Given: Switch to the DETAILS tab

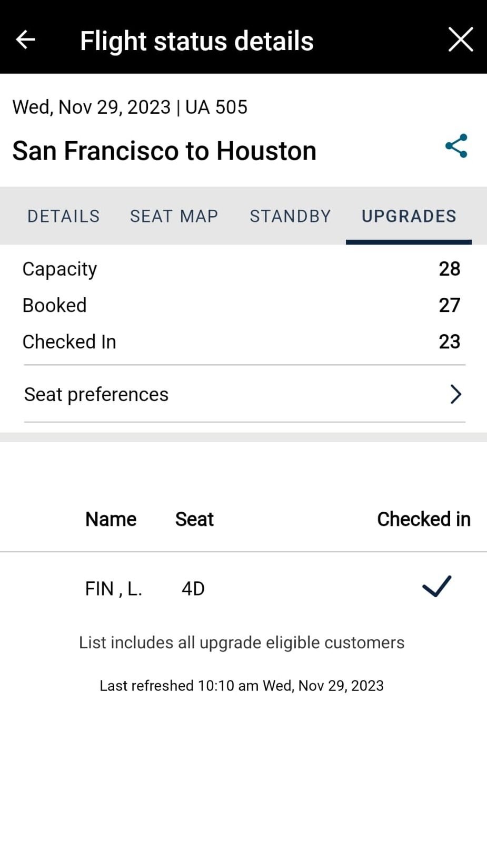Looking at the screenshot, I should pyautogui.click(x=63, y=216).
